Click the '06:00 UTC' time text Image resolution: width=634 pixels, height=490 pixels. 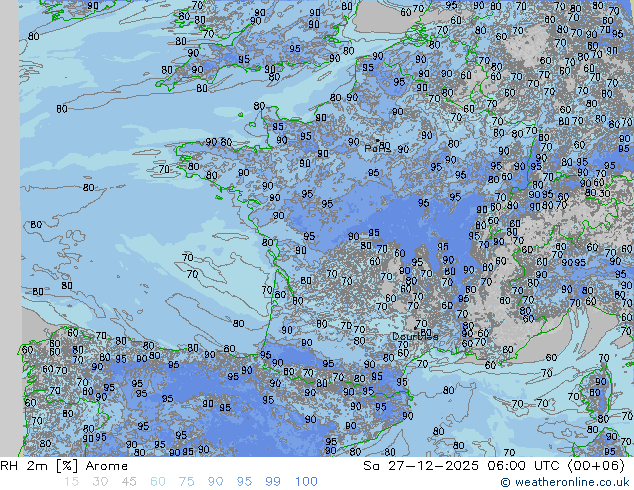click(x=525, y=466)
